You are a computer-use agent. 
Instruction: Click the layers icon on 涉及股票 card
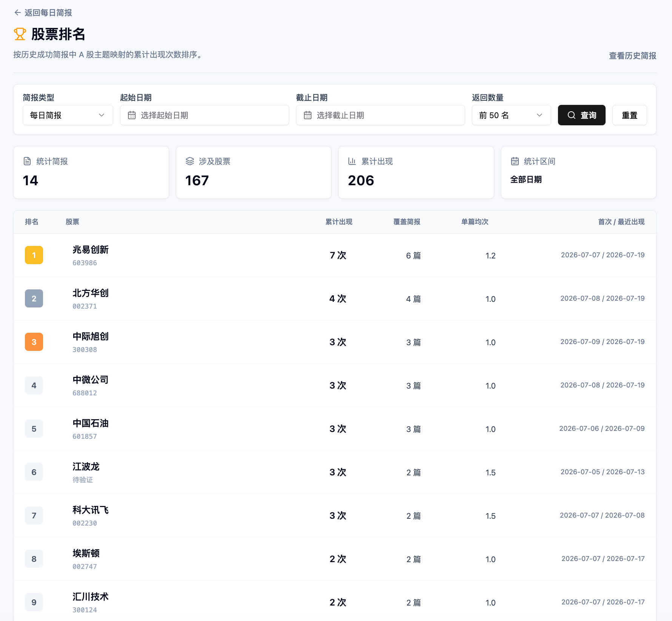(x=190, y=161)
